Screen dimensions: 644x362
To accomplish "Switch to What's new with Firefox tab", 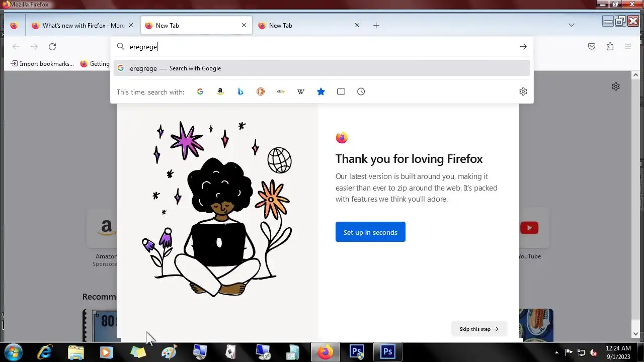I will pos(83,25).
